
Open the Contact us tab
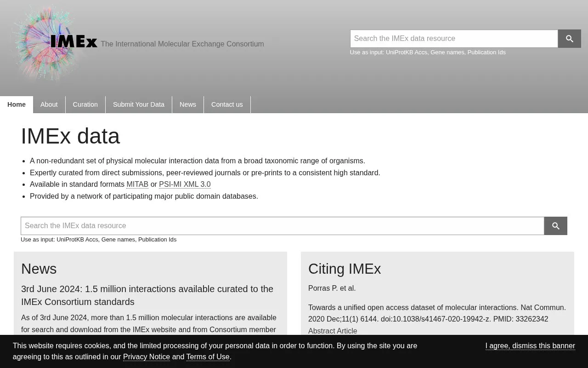point(227,104)
